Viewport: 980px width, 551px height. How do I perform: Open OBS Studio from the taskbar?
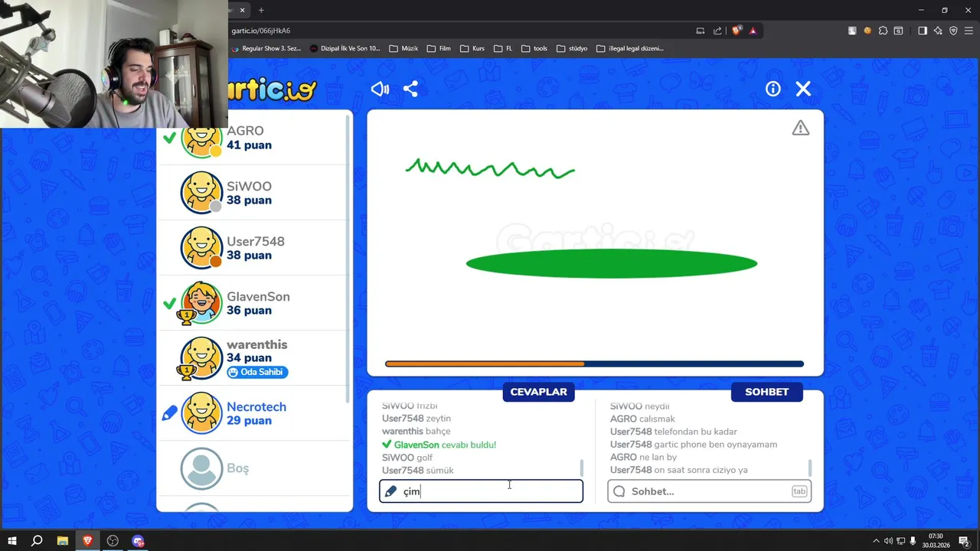pyautogui.click(x=113, y=541)
